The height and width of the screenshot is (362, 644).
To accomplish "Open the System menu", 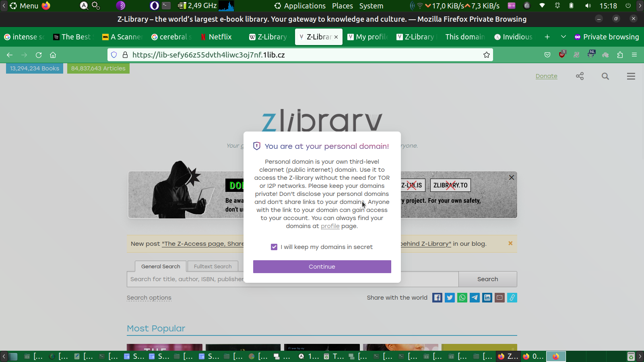I will [371, 6].
